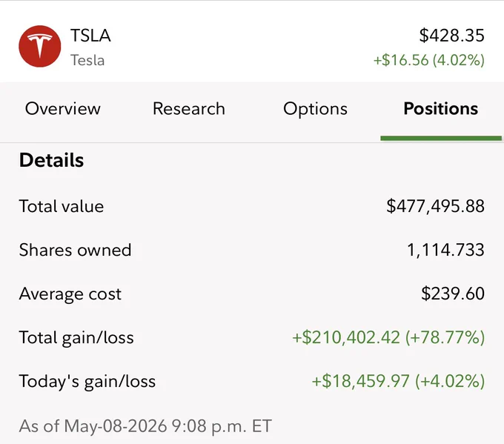Select the Positions tab
Image resolution: width=504 pixels, height=444 pixels.
click(441, 109)
